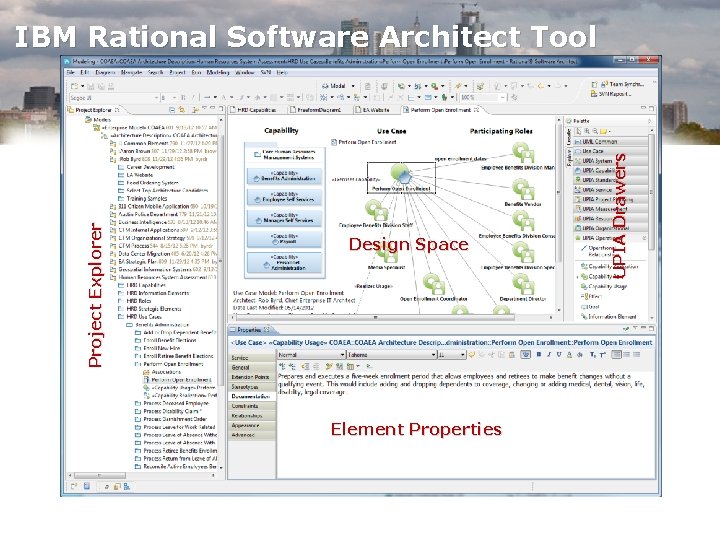This screenshot has height=540, width=720.
Task: Toggle Bold in documentation editor
Action: pyautogui.click(x=539, y=354)
